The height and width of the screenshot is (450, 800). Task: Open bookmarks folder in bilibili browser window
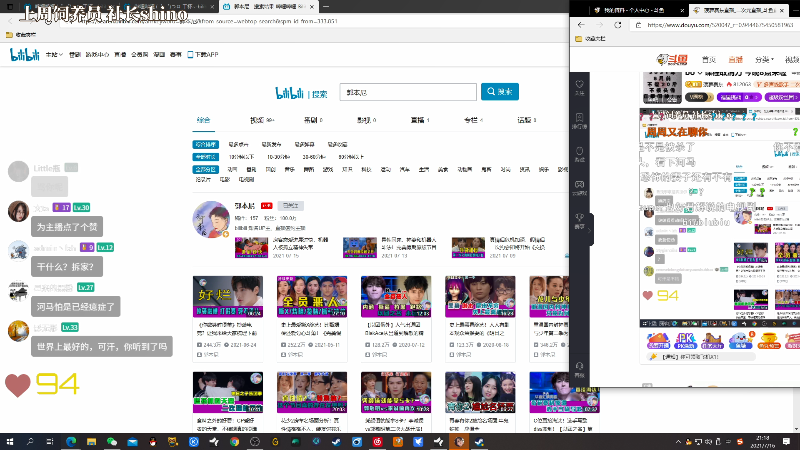pyautogui.click(x=21, y=35)
